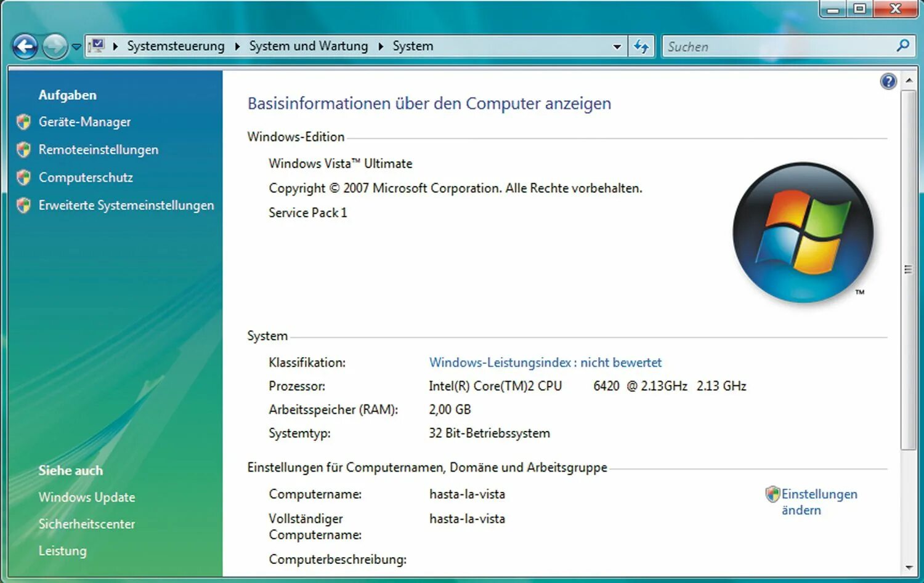The width and height of the screenshot is (924, 583).
Task: Click the shield icon beside Einstellungen ändern
Action: pyautogui.click(x=772, y=494)
